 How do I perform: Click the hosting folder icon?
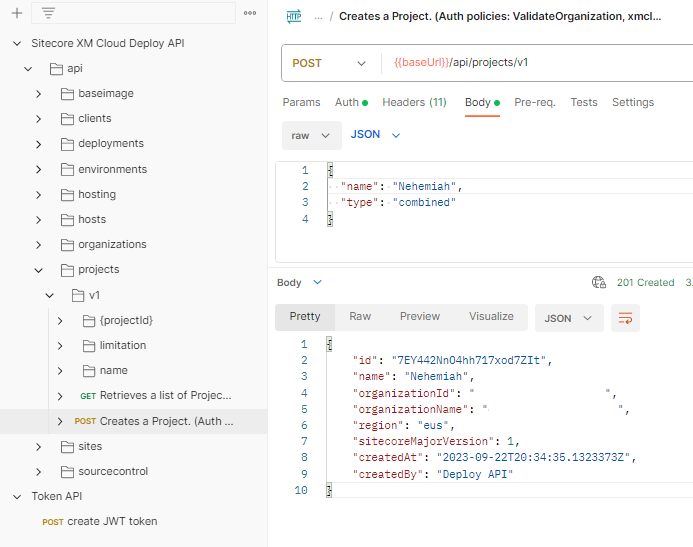pyautogui.click(x=67, y=195)
